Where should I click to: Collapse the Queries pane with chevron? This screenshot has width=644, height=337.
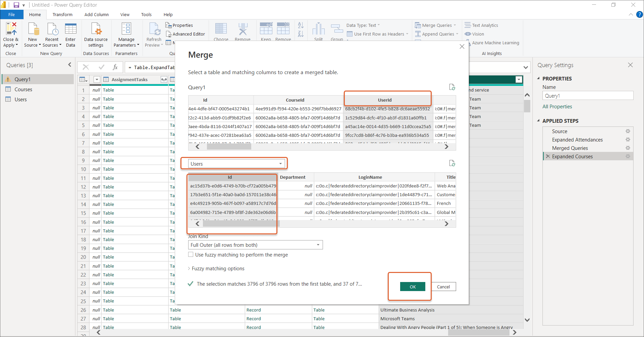pyautogui.click(x=70, y=65)
